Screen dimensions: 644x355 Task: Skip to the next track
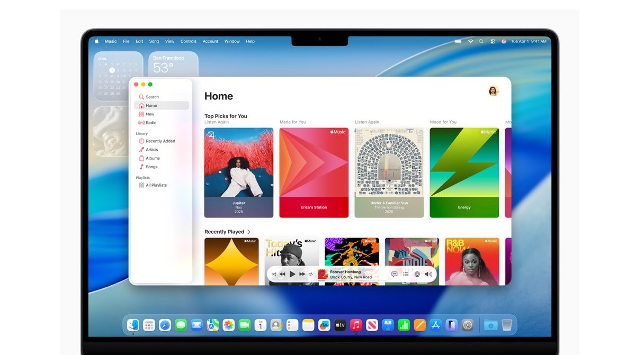point(302,274)
